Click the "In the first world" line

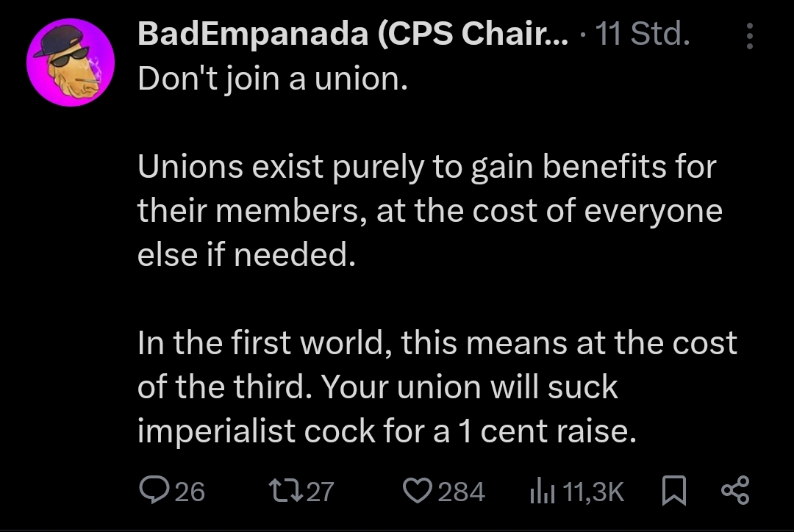437,343
